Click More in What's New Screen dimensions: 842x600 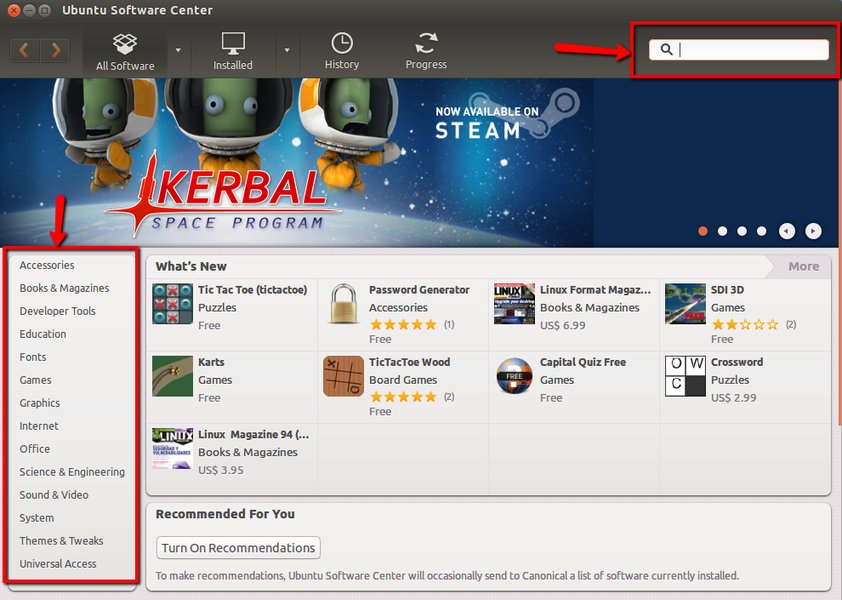[x=803, y=266]
